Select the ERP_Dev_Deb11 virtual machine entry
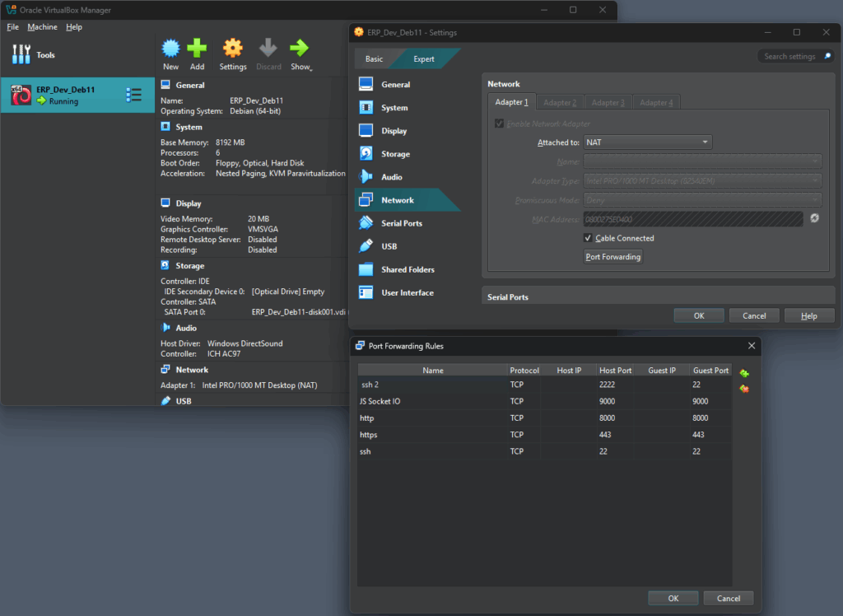843x616 pixels. click(x=78, y=96)
